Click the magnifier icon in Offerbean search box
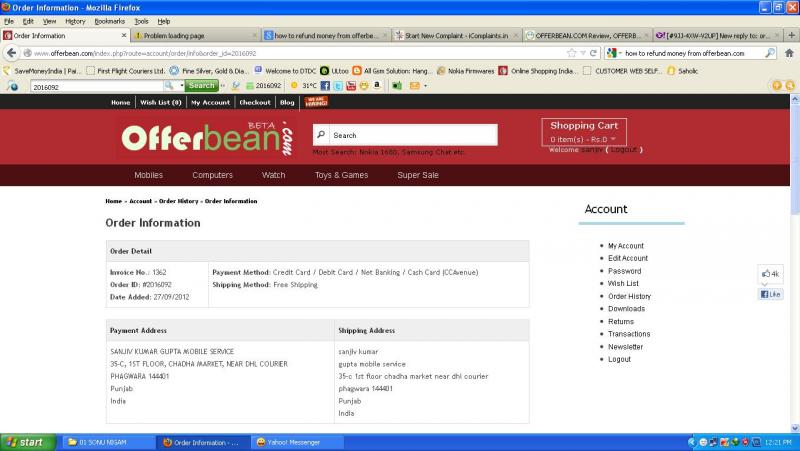The width and height of the screenshot is (800, 451). 321,135
